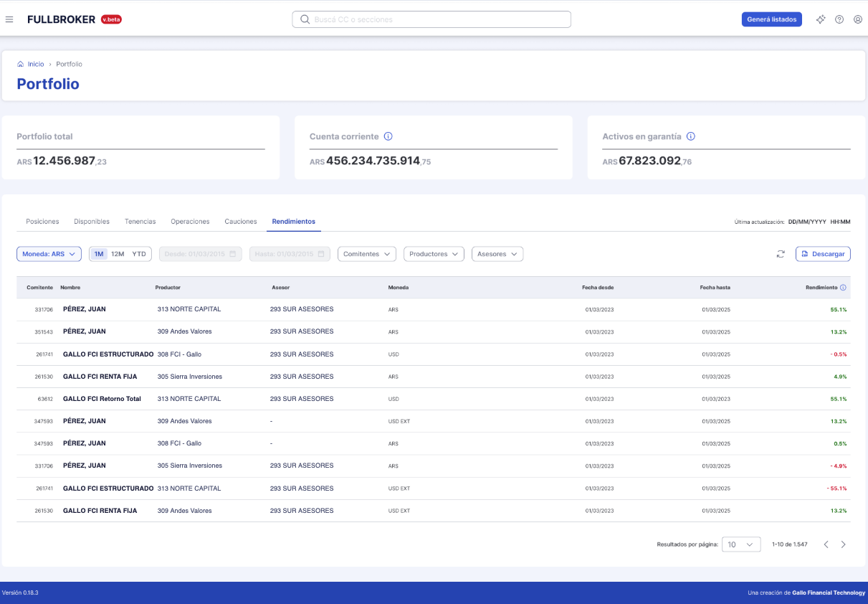This screenshot has height=604, width=868.
Task: Click the Gallo Financial Technology footer text
Action: [829, 593]
